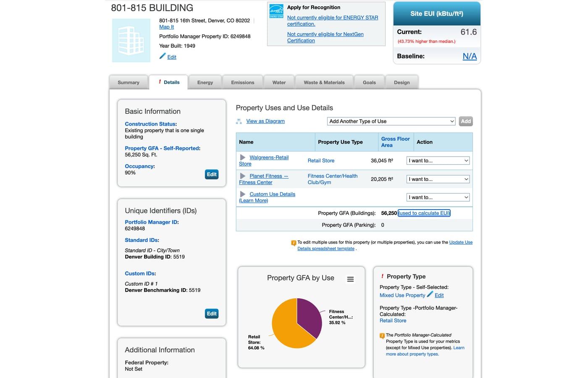Click the Learn More link under Custom Use
This screenshot has height=378, width=588.
[254, 201]
